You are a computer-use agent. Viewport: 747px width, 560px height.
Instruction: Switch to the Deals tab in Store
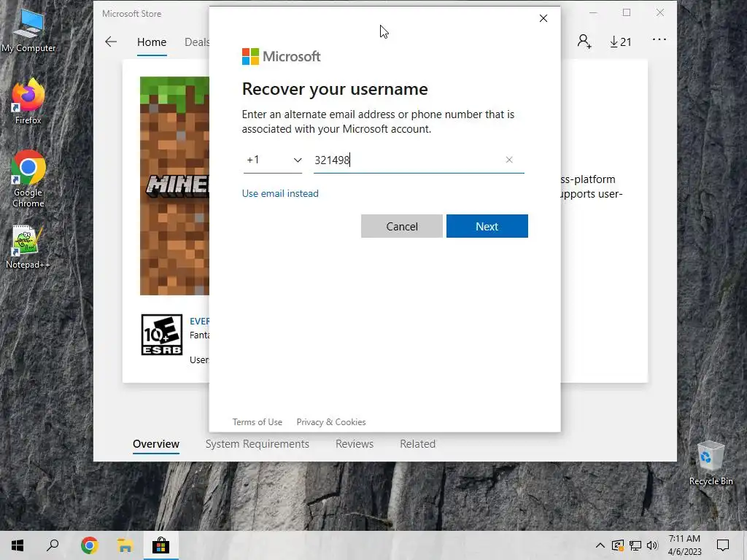click(197, 42)
